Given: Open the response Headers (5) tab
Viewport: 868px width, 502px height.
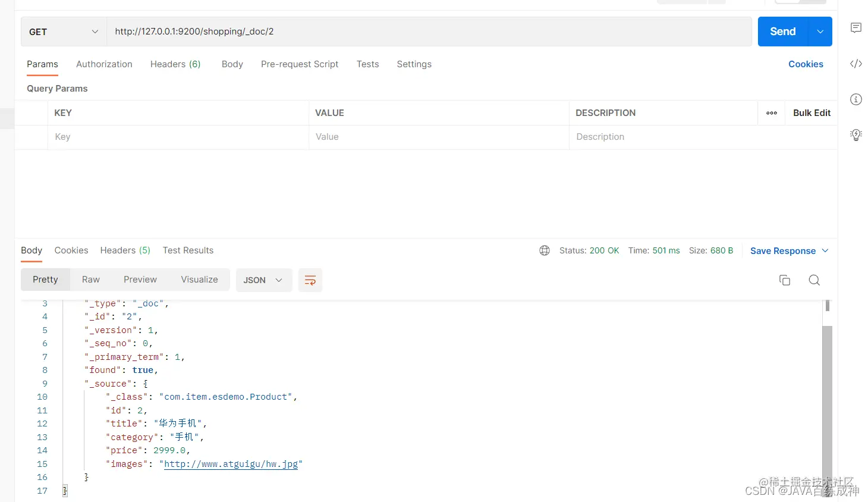Looking at the screenshot, I should [125, 250].
